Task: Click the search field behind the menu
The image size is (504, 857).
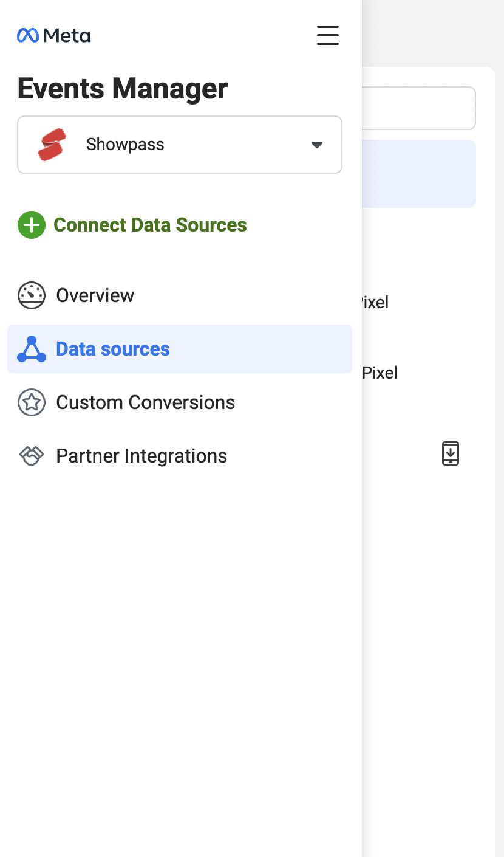Action: (x=418, y=108)
